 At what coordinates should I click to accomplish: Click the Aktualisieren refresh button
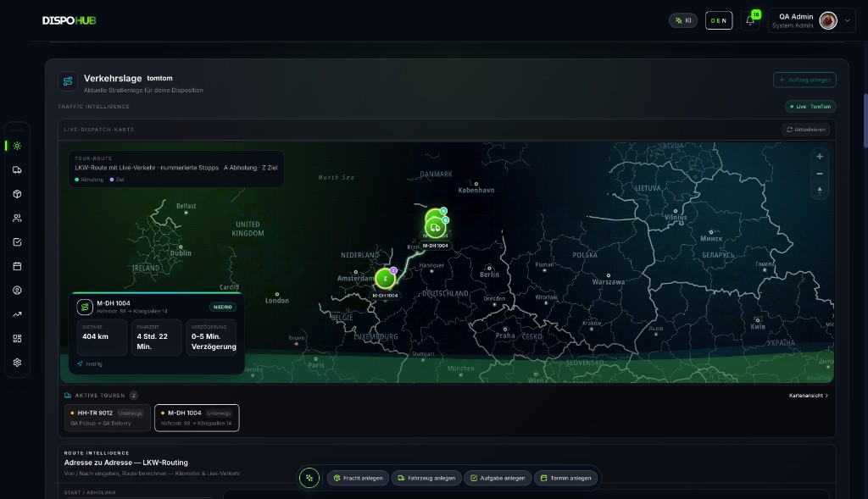tap(805, 130)
